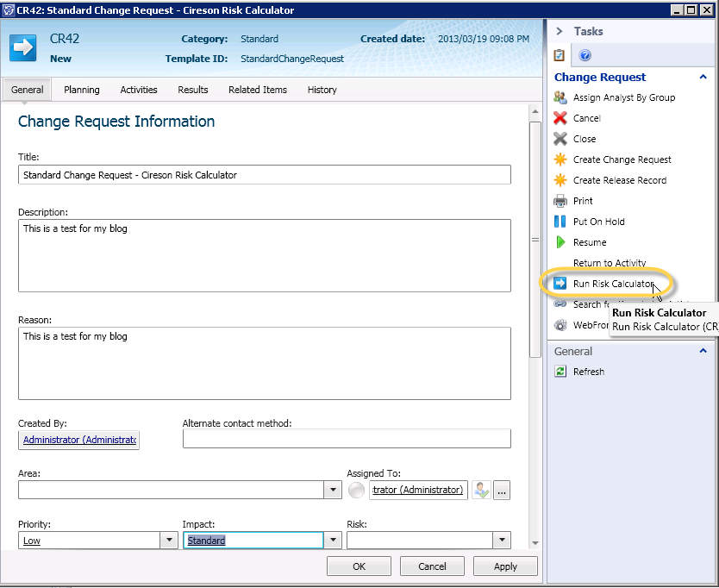Screen dimensions: 719x588
Task: Click the Assign Analyst By Group icon
Action: click(560, 97)
